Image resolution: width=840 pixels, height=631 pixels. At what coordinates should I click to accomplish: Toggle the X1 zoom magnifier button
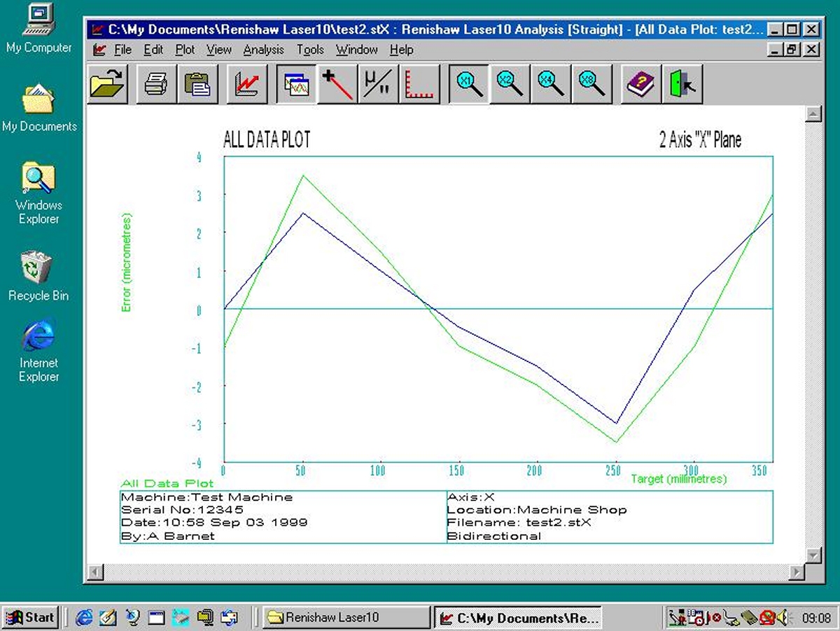point(468,84)
